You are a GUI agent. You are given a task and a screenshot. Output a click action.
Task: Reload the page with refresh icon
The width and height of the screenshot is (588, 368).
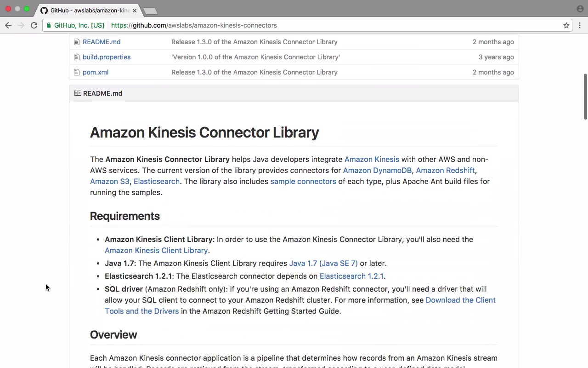click(x=34, y=25)
